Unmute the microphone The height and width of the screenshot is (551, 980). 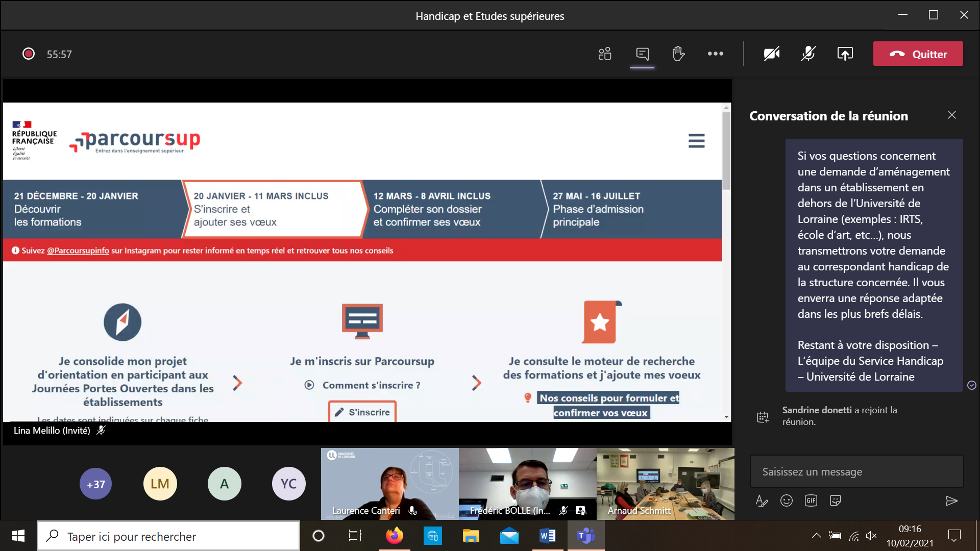pyautogui.click(x=808, y=54)
